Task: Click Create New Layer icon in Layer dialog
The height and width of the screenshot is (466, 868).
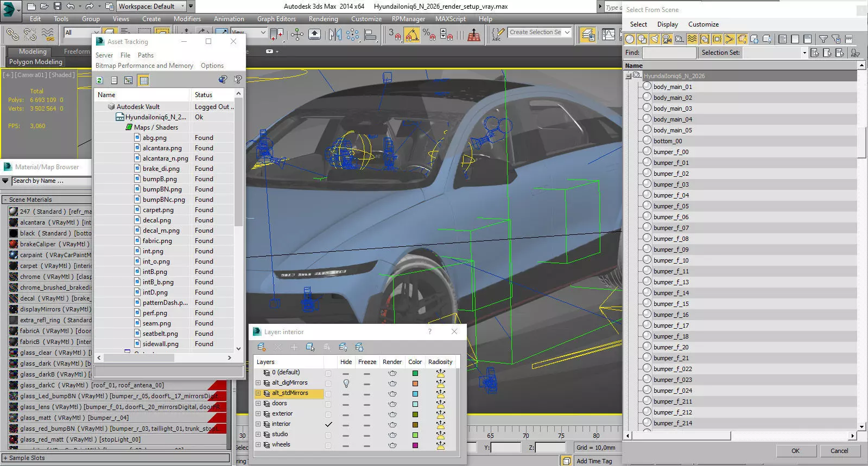Action: click(262, 347)
